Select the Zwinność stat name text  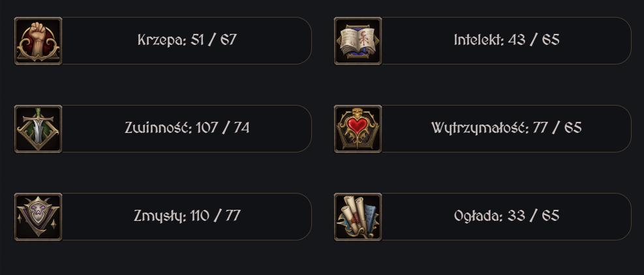(x=158, y=128)
